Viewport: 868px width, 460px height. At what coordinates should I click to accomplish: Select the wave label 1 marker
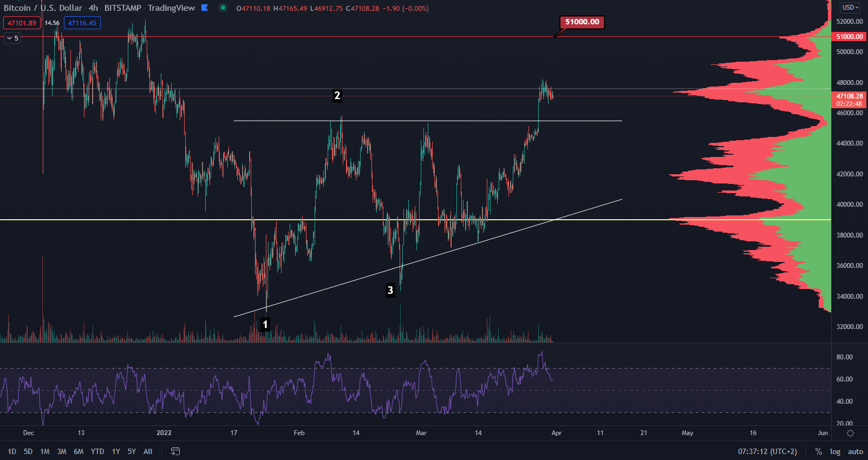pos(265,324)
